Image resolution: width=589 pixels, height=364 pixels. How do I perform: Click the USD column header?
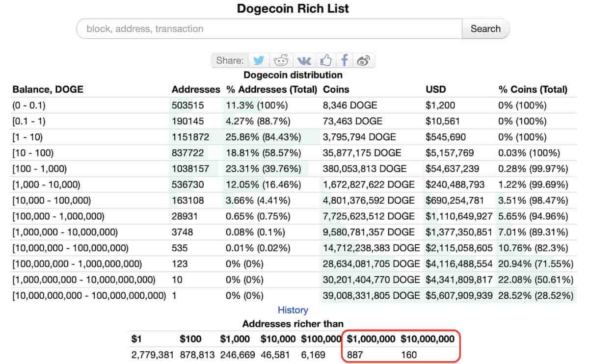(x=436, y=89)
